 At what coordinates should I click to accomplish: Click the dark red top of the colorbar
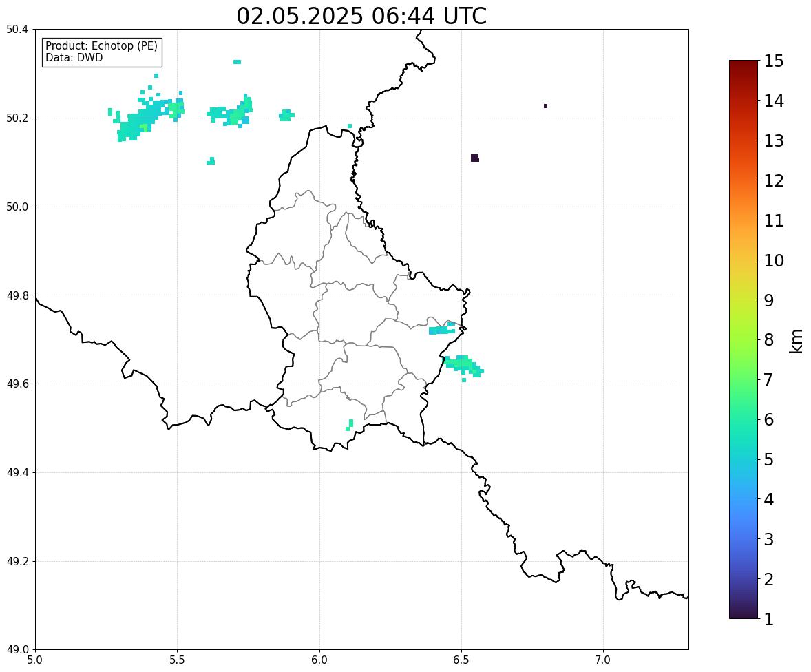pyautogui.click(x=744, y=64)
